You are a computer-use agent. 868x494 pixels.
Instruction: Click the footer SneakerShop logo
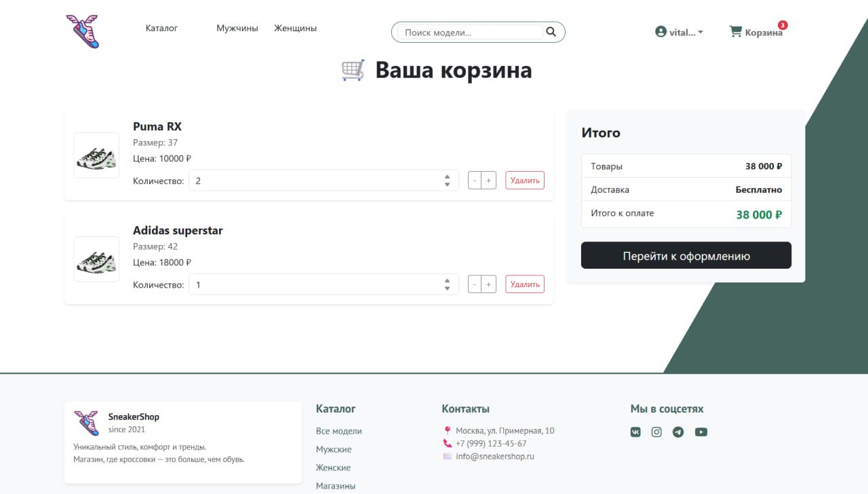[87, 423]
